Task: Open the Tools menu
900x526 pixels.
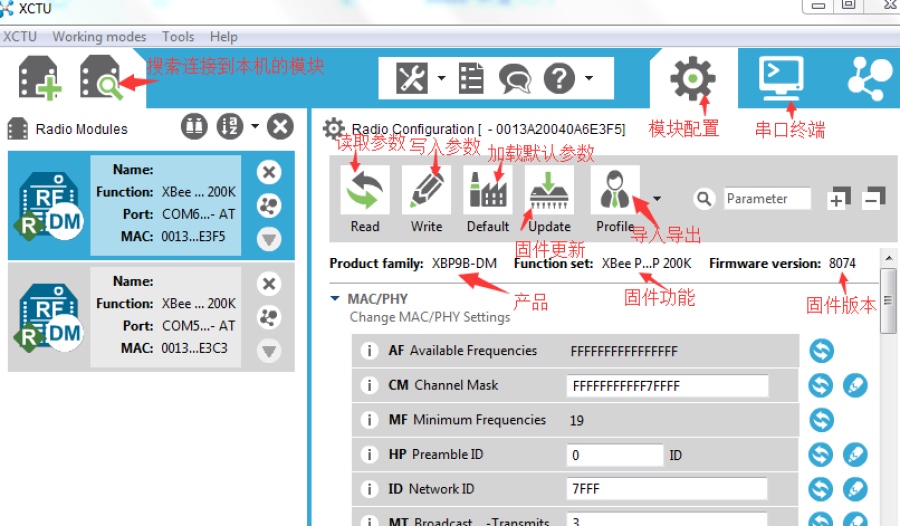Action: (x=178, y=37)
